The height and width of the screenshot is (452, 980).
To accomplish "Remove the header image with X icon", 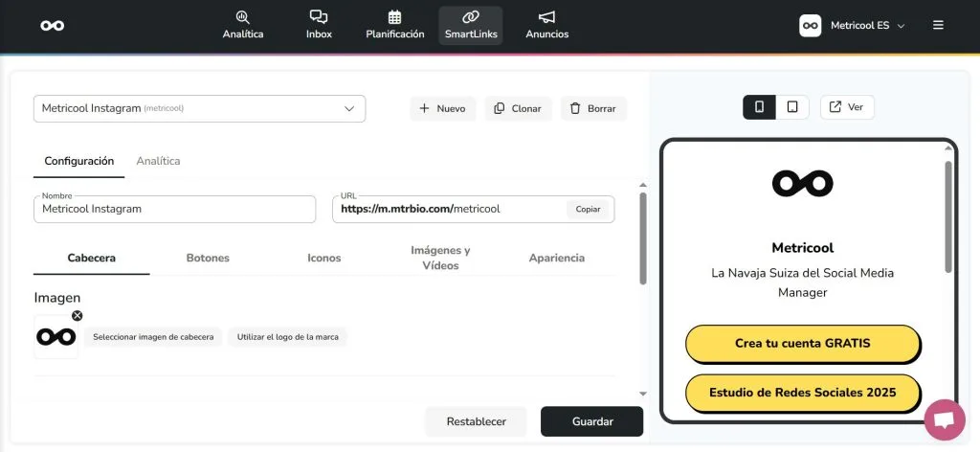I will point(77,316).
